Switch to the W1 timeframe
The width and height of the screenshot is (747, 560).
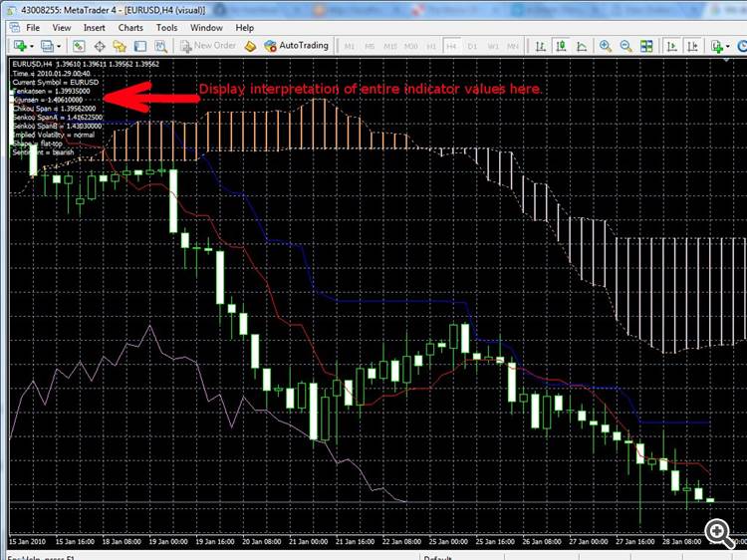(493, 46)
